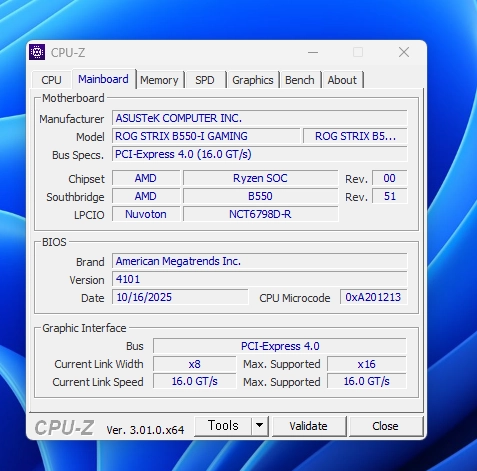477x471 pixels.
Task: Click the Southbridge Rev. value 51
Action: pos(389,196)
